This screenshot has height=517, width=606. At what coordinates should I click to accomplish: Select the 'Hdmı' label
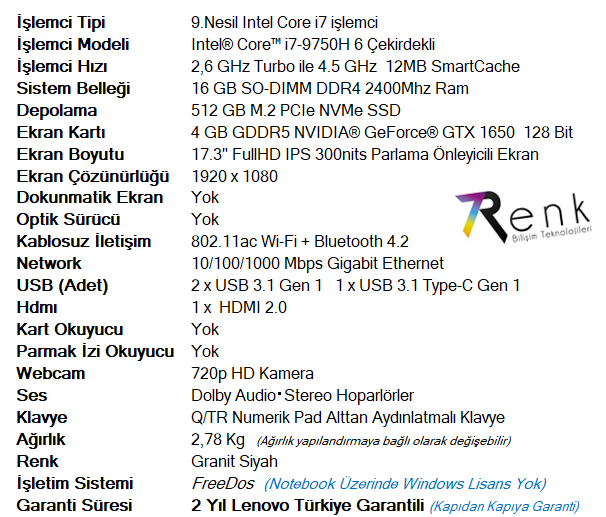click(x=37, y=308)
